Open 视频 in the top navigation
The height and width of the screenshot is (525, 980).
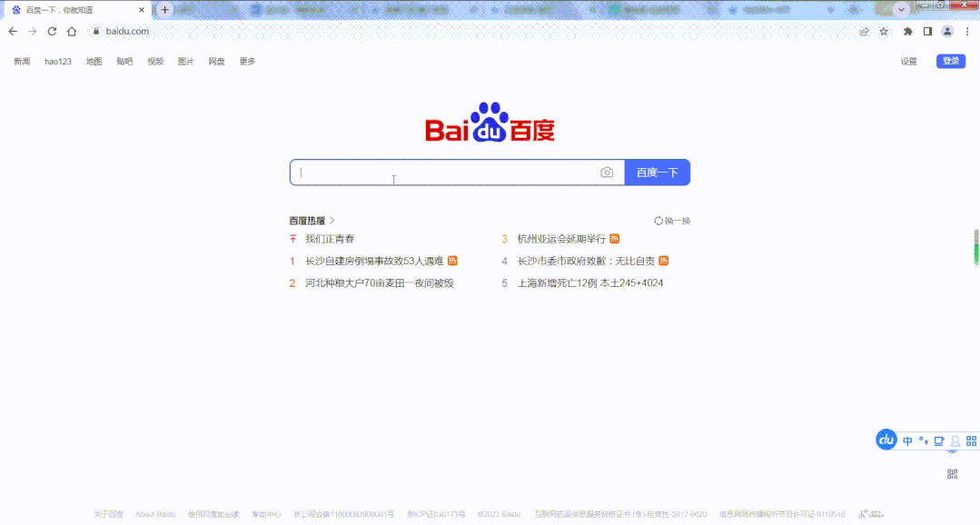[x=155, y=61]
